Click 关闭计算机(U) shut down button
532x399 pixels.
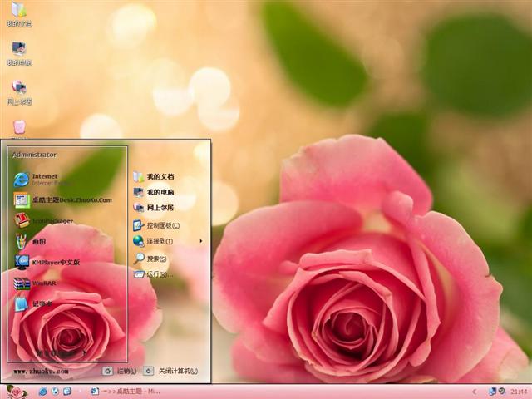170,372
